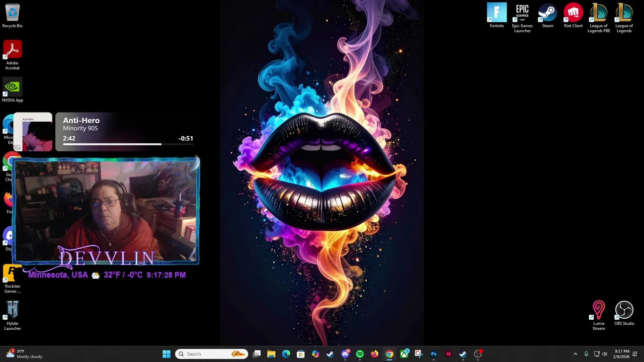The image size is (644, 362).
Task: Open the weather widget showing Mostly cloudy
Action: 24,354
